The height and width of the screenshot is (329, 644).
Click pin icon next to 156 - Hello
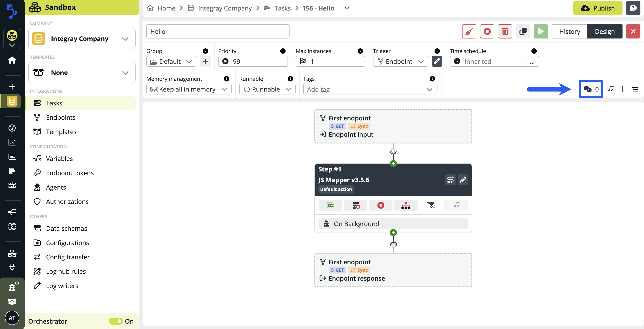tap(347, 8)
